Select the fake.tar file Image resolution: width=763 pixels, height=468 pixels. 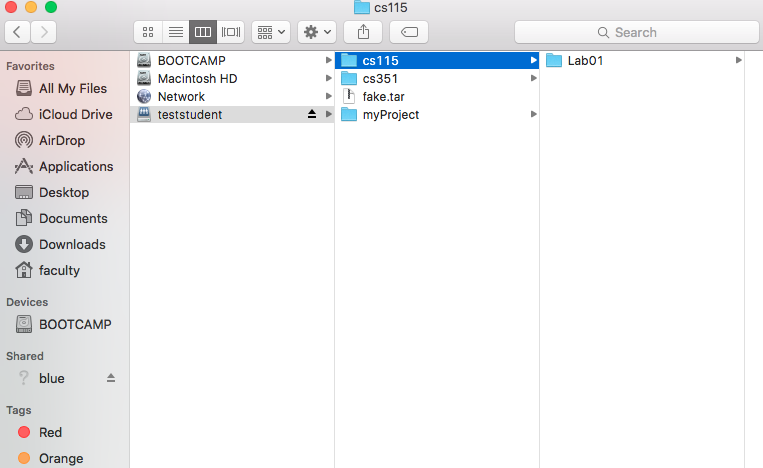point(383,97)
